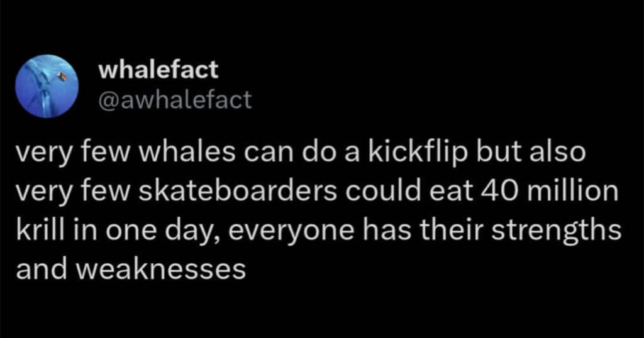
Task: Click the word and starting last line
Action: 42,270
